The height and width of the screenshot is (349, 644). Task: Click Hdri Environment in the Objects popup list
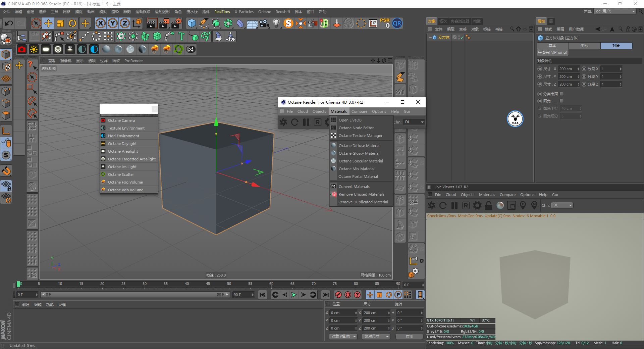123,136
